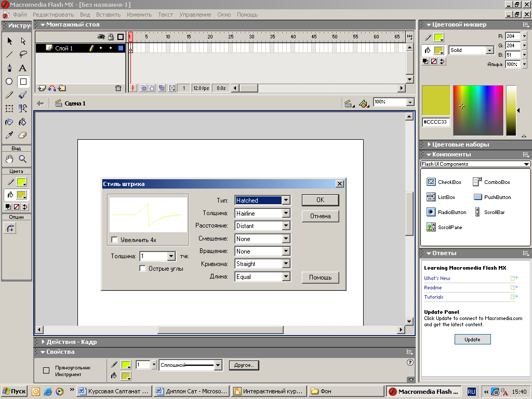The height and width of the screenshot is (399, 532).
Task: Select the Text tool
Action: pos(23,68)
